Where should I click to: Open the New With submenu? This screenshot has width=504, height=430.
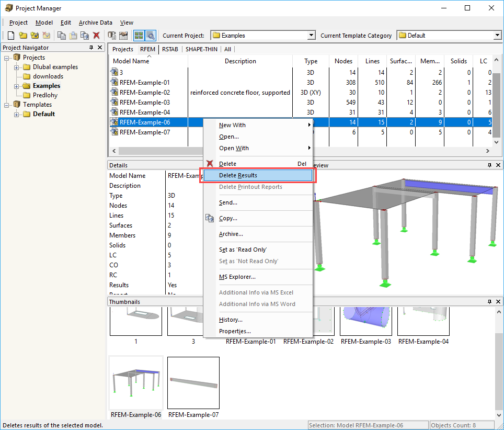point(258,125)
